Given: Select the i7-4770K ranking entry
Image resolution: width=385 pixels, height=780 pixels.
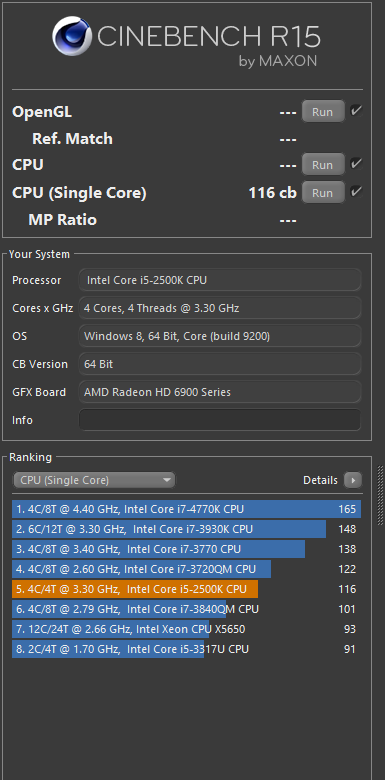Looking at the screenshot, I should tap(187, 509).
